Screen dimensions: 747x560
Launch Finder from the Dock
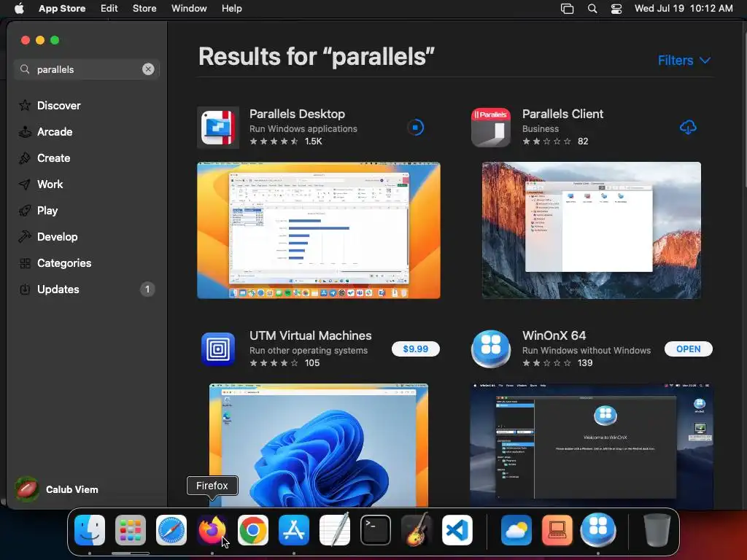point(90,530)
